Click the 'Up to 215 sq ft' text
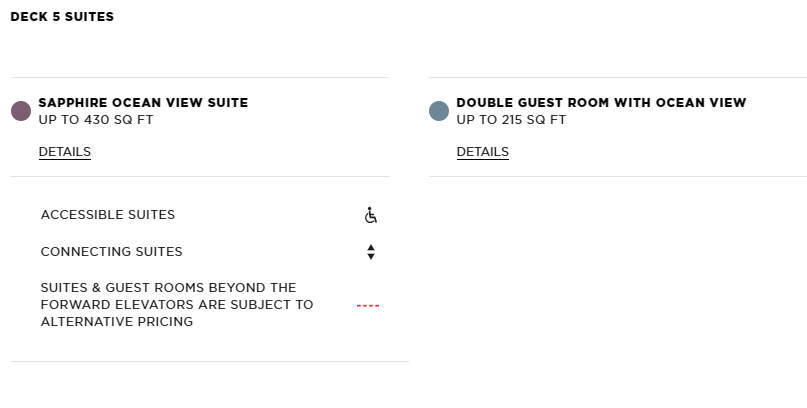The height and width of the screenshot is (408, 807). (511, 120)
